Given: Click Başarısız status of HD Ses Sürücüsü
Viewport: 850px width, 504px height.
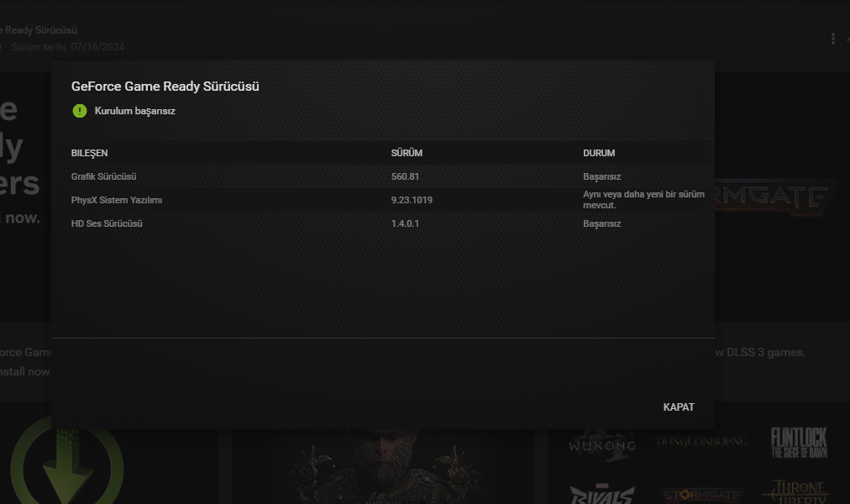Looking at the screenshot, I should [601, 223].
